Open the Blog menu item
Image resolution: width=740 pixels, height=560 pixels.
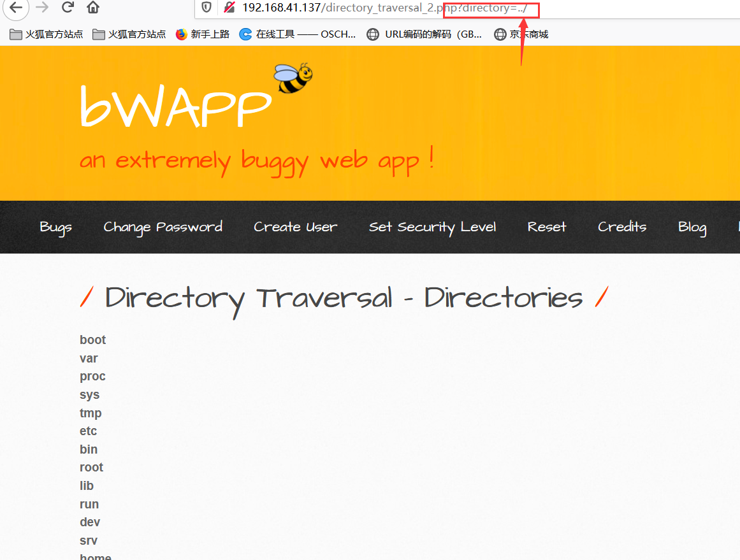(x=692, y=227)
